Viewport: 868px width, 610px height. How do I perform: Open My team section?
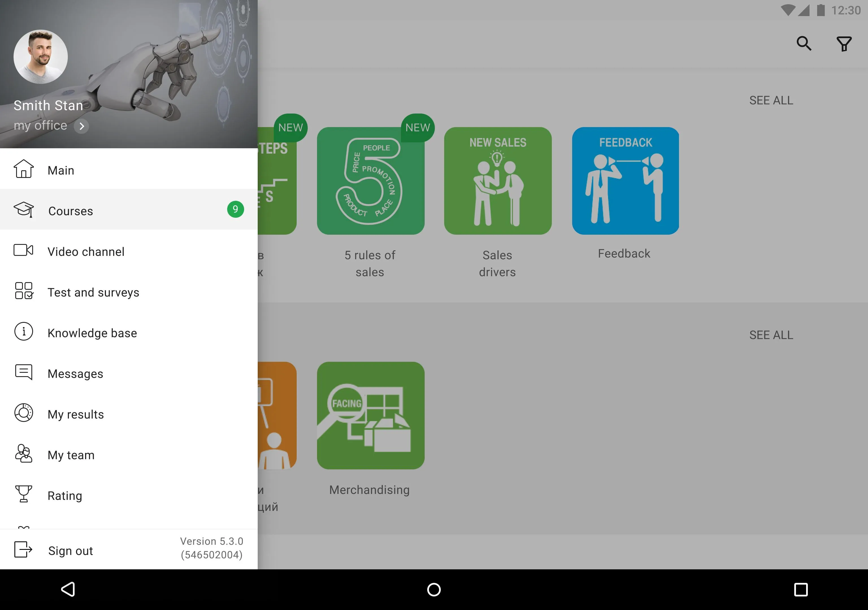(71, 454)
